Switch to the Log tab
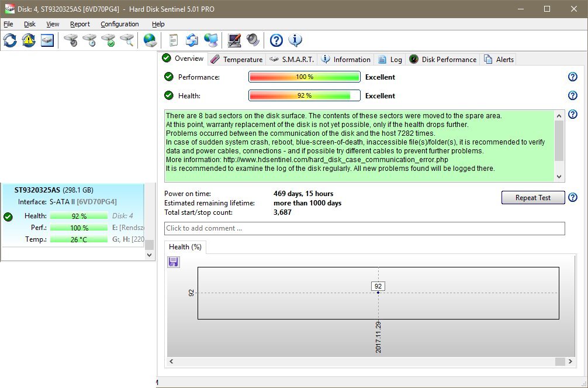Screen dimensions: 588x388 390,59
